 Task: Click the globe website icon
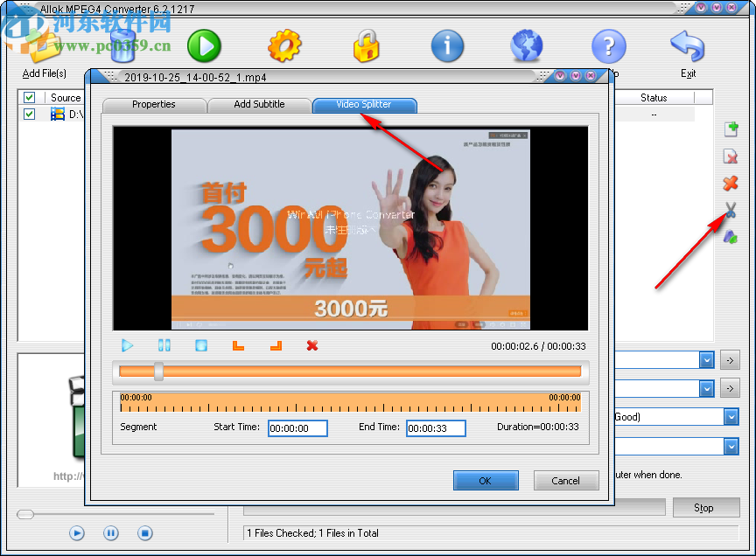(526, 45)
